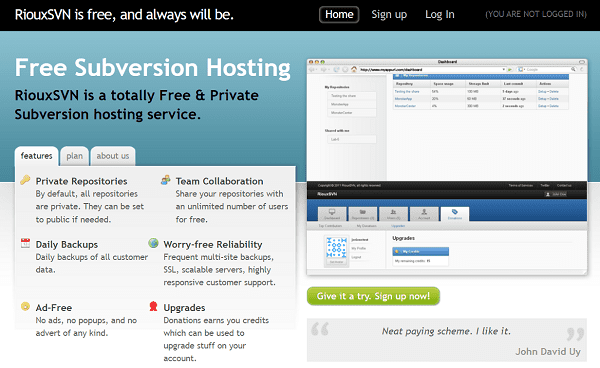Click the globe icon beside Worry-free Reliability

[153, 243]
